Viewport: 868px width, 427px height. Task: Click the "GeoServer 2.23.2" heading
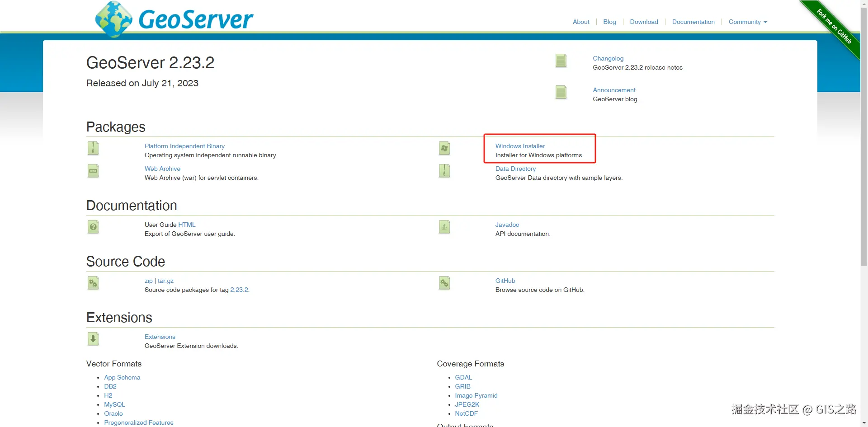pyautogui.click(x=150, y=62)
